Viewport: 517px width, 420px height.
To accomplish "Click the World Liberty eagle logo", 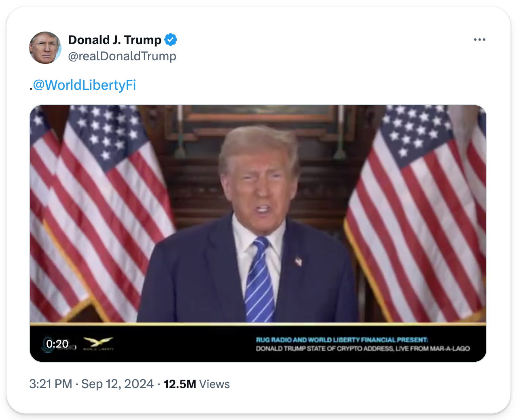I will [x=98, y=344].
